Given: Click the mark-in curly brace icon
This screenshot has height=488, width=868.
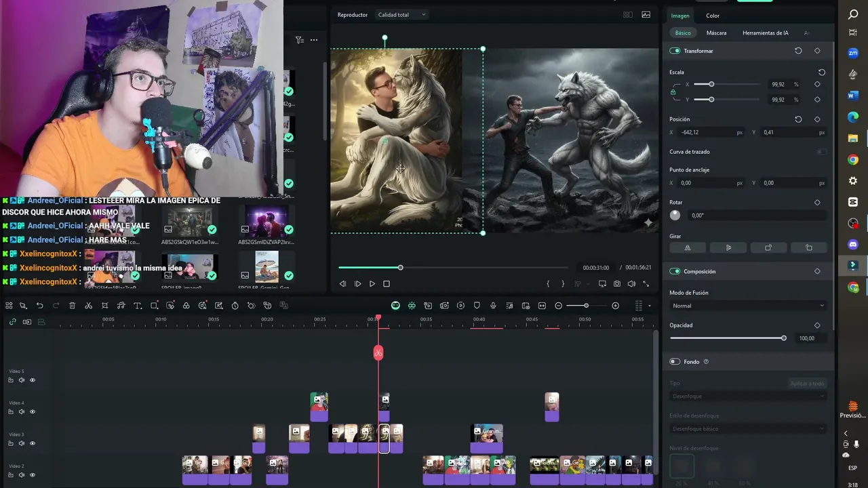Looking at the screenshot, I should pyautogui.click(x=548, y=284).
